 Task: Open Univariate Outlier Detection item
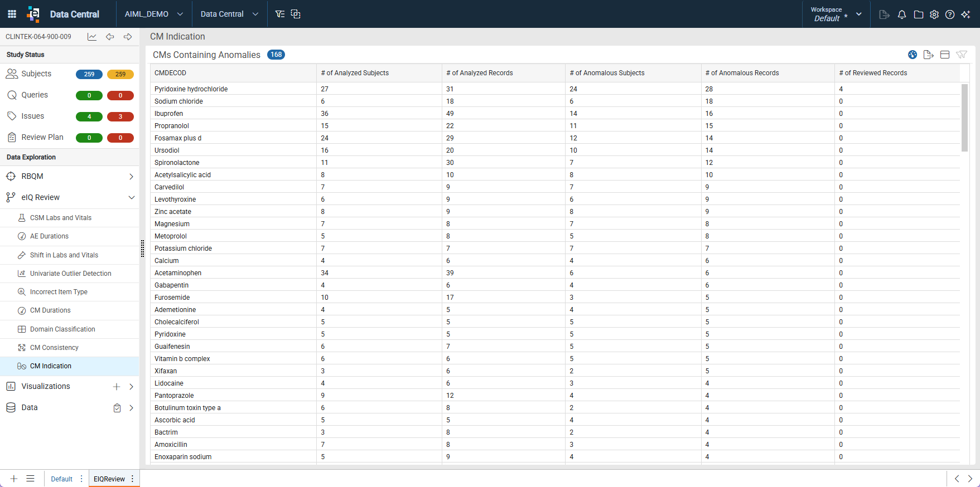pyautogui.click(x=70, y=274)
